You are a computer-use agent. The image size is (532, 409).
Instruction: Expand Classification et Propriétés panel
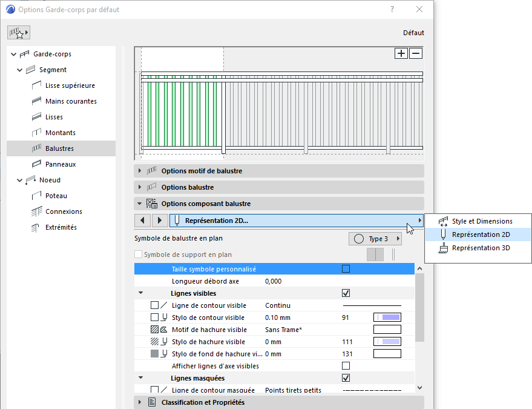(140, 402)
